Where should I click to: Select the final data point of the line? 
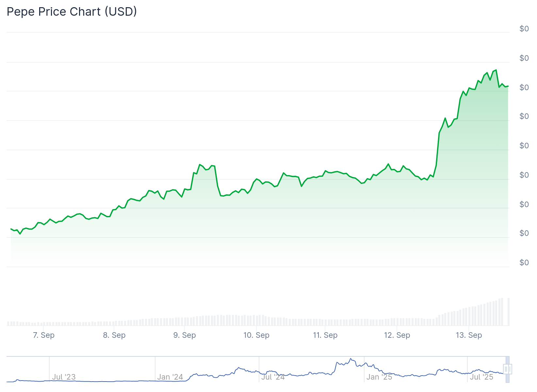click(x=509, y=86)
